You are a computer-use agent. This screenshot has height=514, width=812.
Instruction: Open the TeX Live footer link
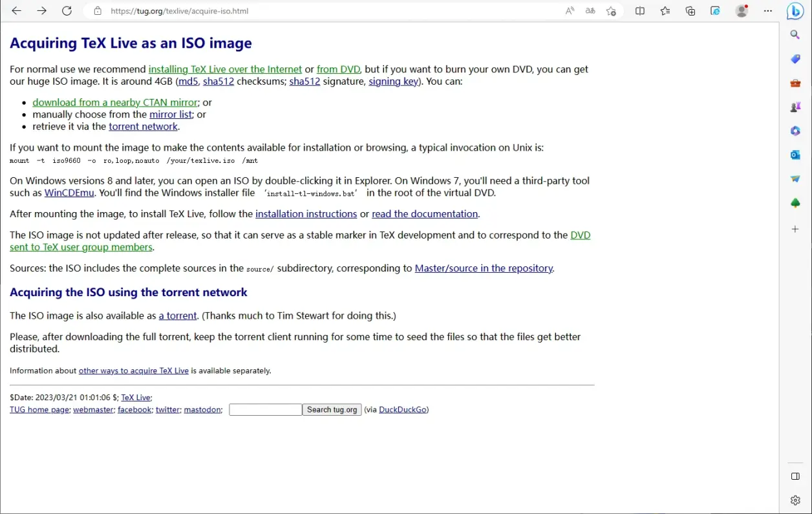coord(136,398)
